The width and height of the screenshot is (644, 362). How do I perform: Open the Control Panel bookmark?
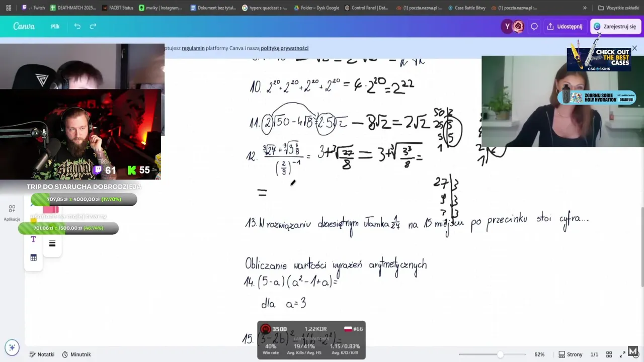[x=366, y=8]
